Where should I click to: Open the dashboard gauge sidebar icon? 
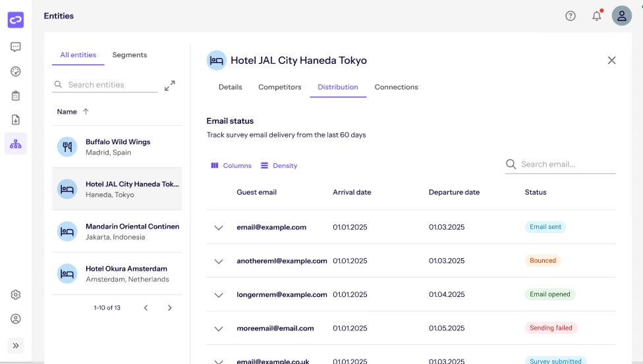coord(16,71)
